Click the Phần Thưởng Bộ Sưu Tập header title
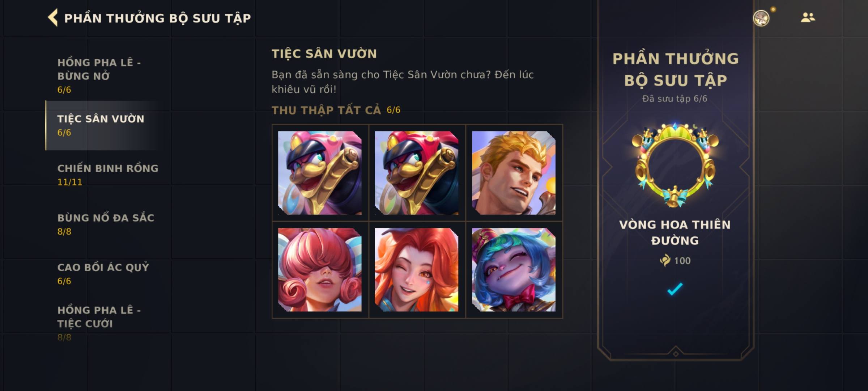The width and height of the screenshot is (868, 391). click(157, 18)
